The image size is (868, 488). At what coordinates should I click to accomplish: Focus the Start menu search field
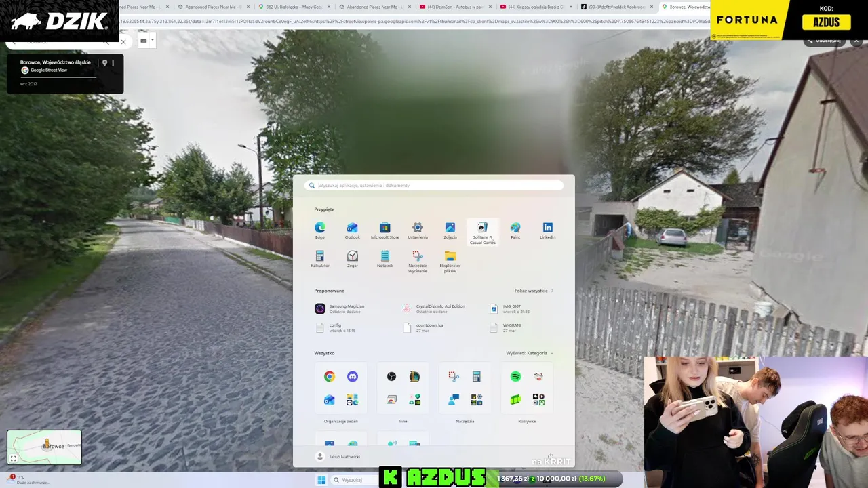(434, 185)
